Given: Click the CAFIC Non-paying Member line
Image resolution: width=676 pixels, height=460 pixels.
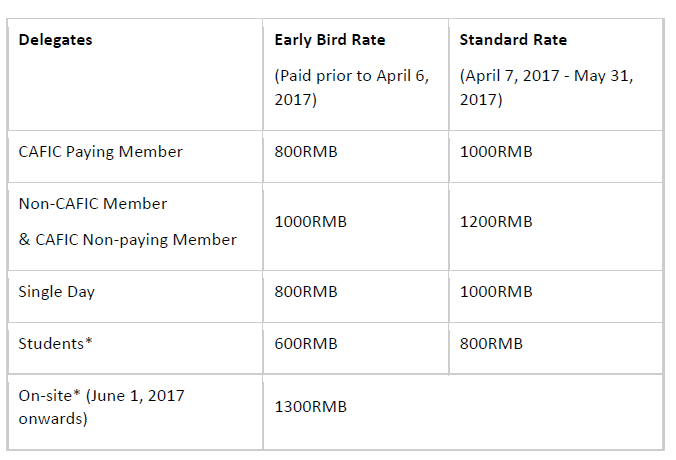Looking at the screenshot, I should [x=128, y=240].
